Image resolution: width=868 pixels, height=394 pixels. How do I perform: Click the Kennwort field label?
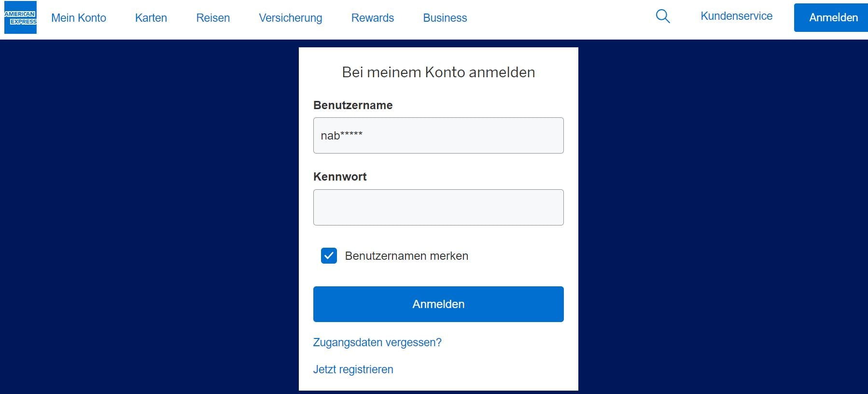(340, 177)
